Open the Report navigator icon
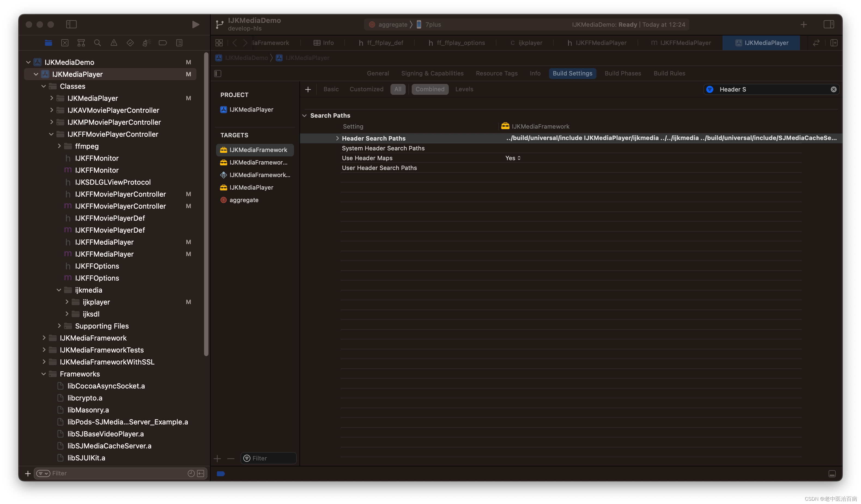 179,43
